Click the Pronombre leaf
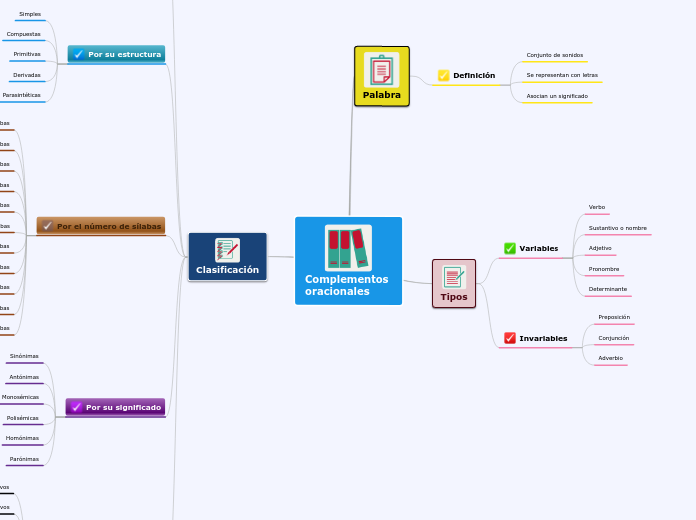Screen dimensions: 696x520 [x=604, y=269]
